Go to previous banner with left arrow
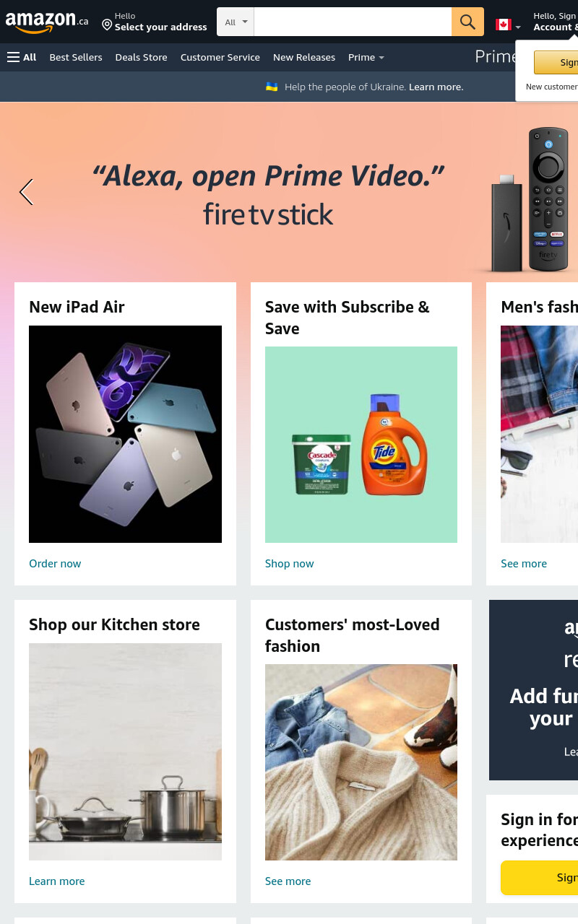 click(26, 192)
